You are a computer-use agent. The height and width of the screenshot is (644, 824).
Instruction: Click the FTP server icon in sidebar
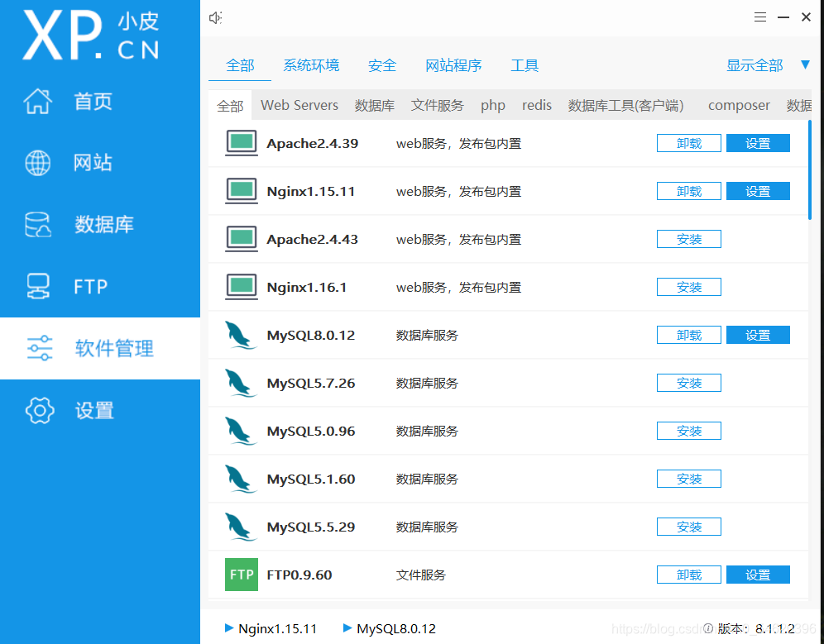pyautogui.click(x=38, y=286)
